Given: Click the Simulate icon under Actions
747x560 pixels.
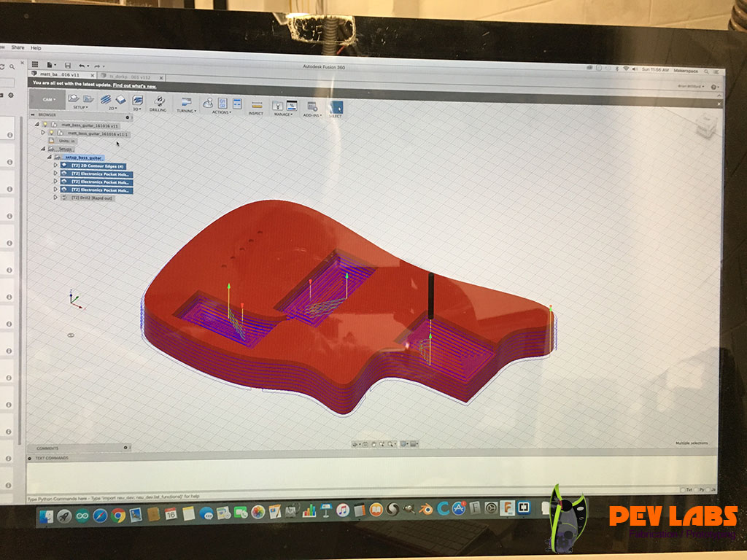Looking at the screenshot, I should click(208, 103).
